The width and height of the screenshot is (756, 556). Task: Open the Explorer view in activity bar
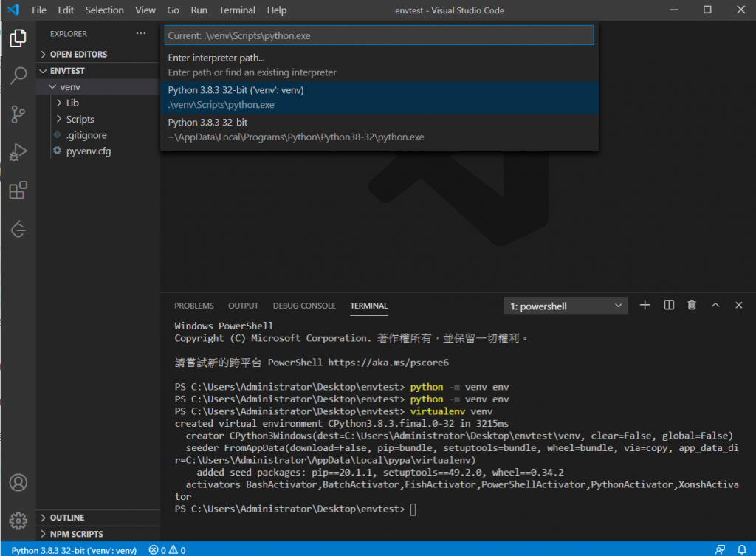[18, 38]
